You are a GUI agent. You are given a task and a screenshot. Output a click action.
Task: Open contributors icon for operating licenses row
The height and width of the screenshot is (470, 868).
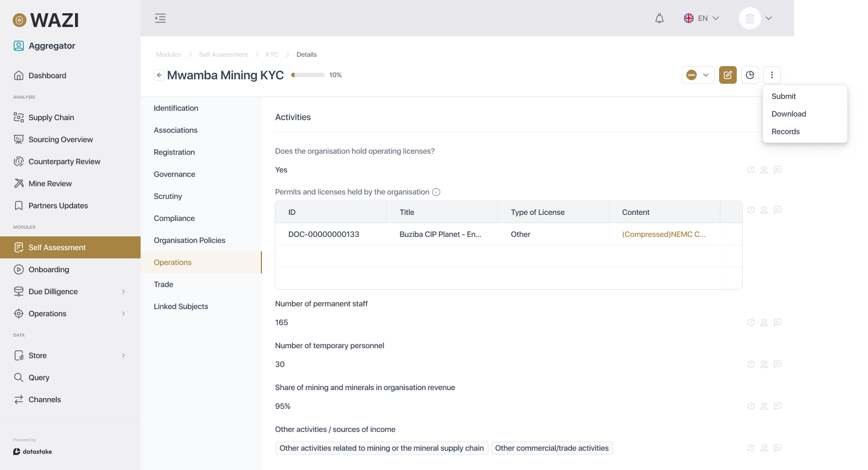[x=764, y=170]
